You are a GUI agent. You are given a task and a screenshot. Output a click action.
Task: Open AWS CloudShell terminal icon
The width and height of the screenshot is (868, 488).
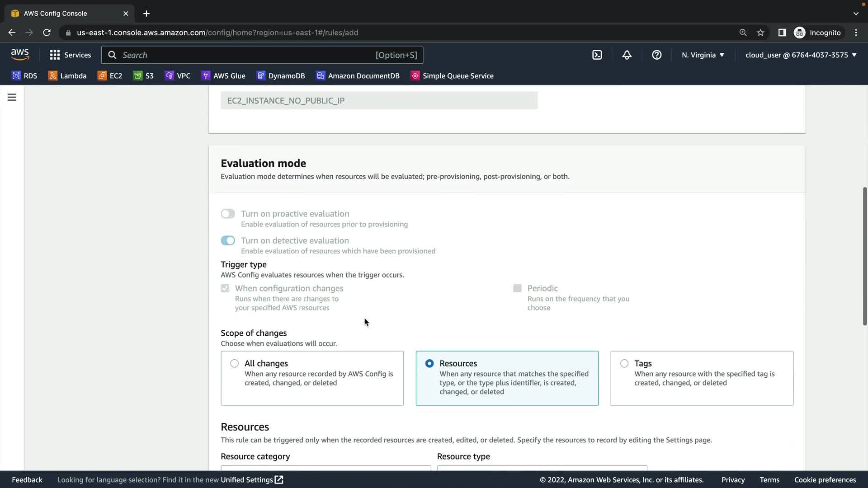pos(597,55)
